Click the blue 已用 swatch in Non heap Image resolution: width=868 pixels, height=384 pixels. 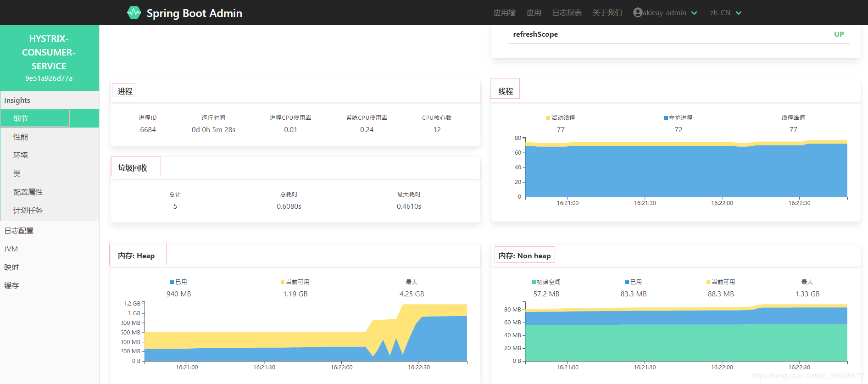(627, 282)
